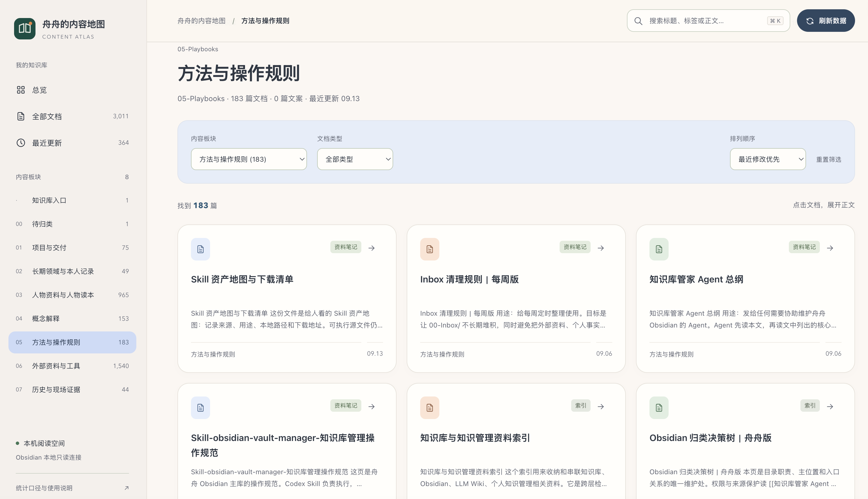Select 知识库入口 section
868x499 pixels.
coord(72,200)
